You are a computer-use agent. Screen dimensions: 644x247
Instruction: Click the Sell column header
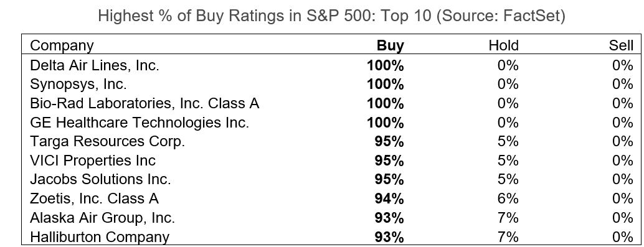tap(621, 45)
